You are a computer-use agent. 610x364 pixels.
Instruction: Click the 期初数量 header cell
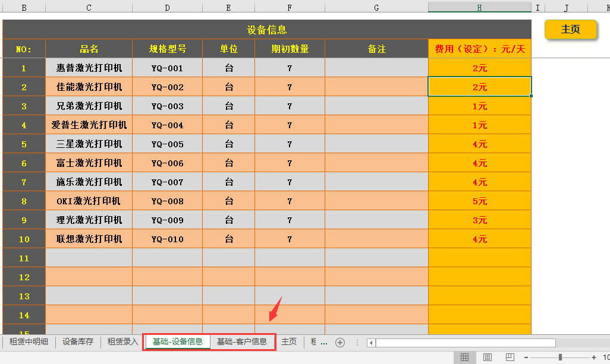click(x=290, y=49)
